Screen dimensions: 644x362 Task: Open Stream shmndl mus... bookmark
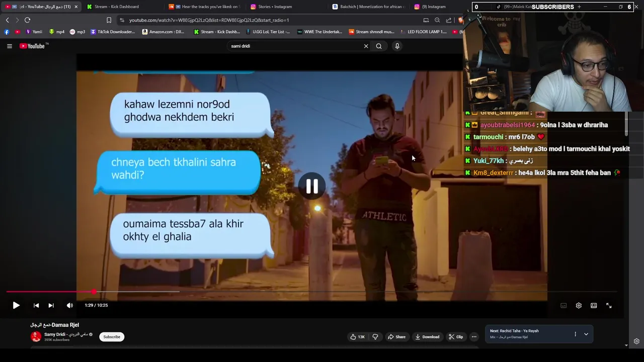(x=371, y=32)
